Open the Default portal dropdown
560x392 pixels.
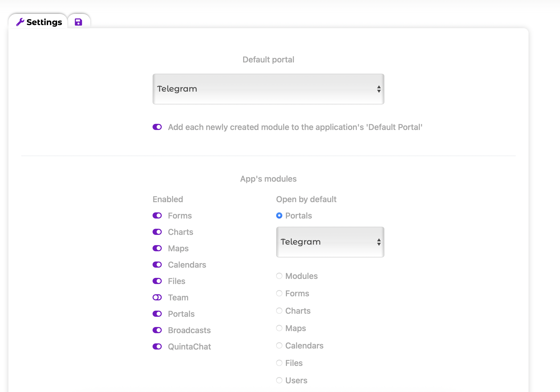click(x=268, y=89)
